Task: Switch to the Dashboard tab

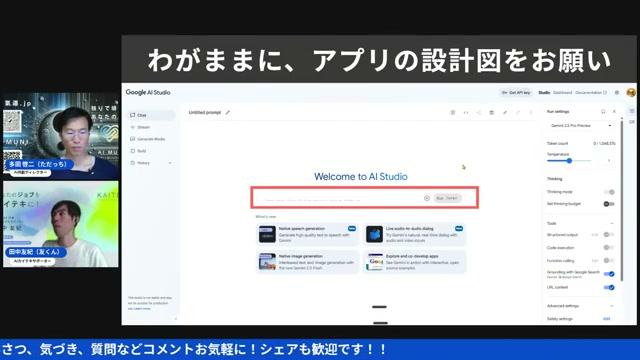Action: click(x=562, y=93)
